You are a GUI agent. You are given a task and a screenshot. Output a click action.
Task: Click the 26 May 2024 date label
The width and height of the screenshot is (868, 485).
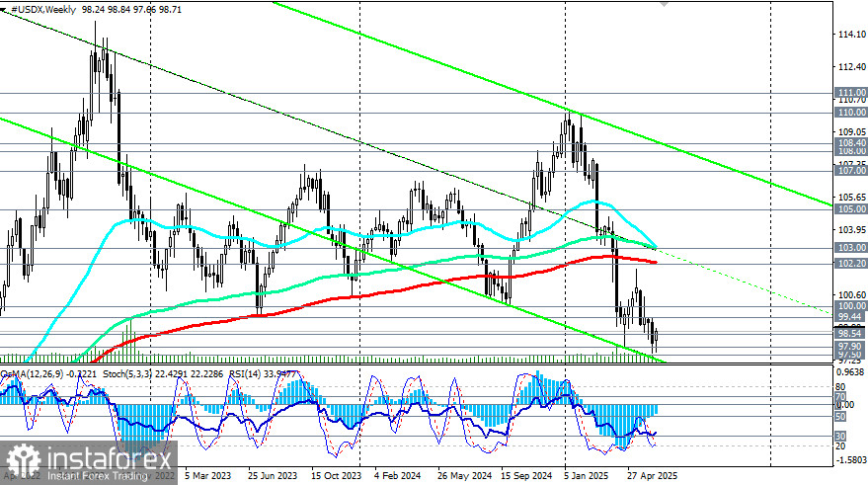tap(464, 475)
